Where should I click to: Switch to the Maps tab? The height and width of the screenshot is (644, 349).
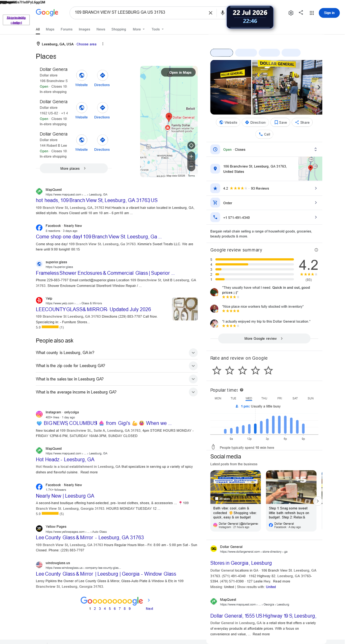tap(50, 29)
